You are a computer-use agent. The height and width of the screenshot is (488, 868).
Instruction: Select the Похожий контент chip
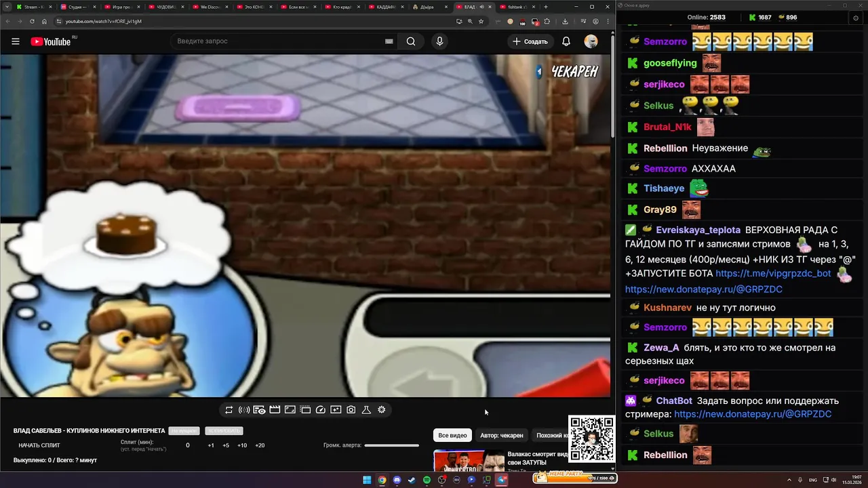(x=550, y=435)
